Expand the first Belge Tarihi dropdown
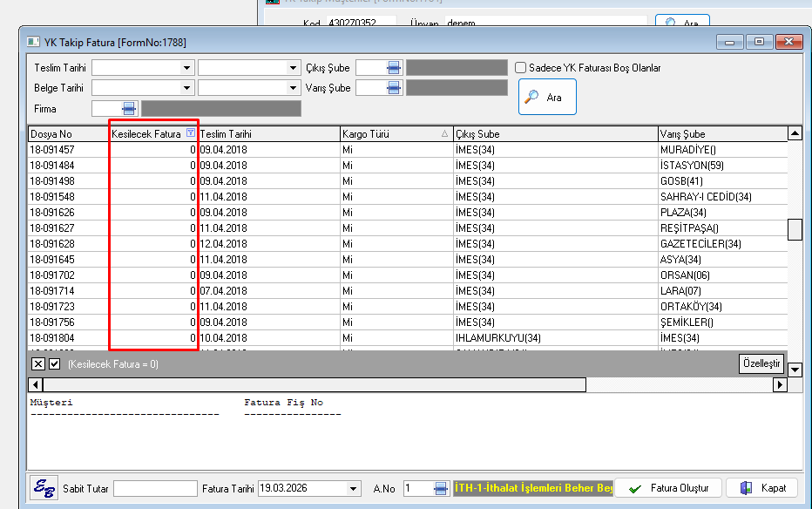The height and width of the screenshot is (509, 812). coord(186,87)
